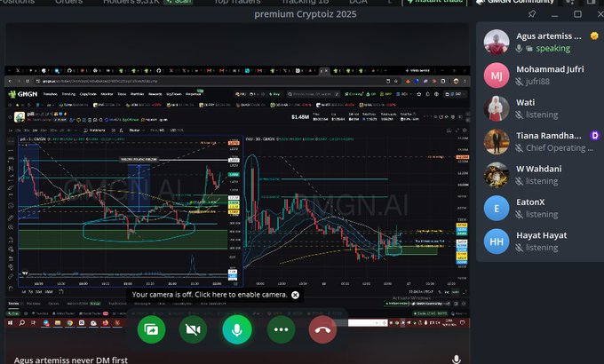This screenshot has width=604, height=364.
Task: Click the 'Your camera is off' message to enable camera
Action: [x=210, y=295]
